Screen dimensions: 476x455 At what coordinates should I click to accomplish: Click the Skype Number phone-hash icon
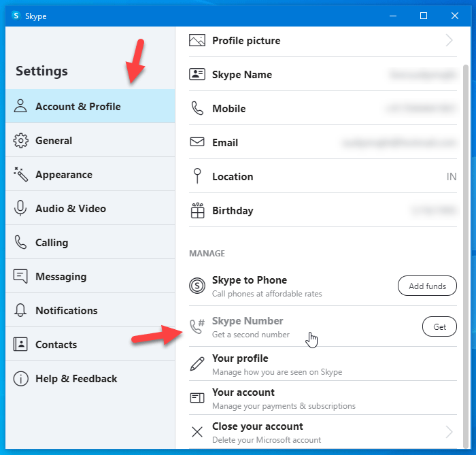(x=197, y=326)
